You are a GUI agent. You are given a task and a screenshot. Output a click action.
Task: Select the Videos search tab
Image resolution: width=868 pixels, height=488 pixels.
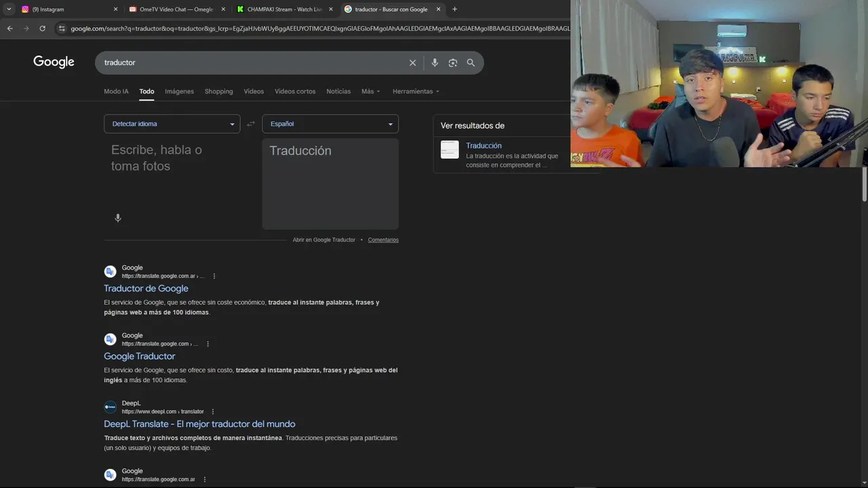coord(254,91)
